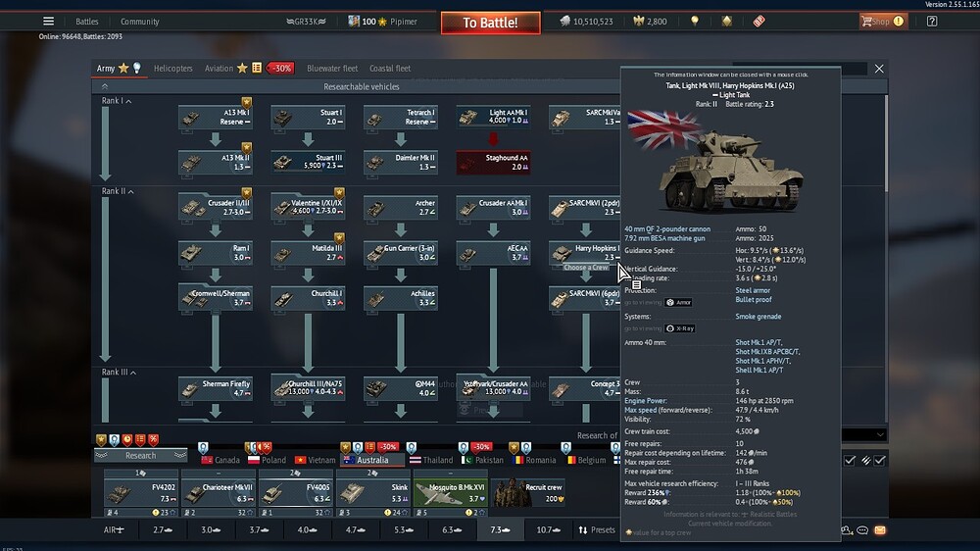This screenshot has width=980, height=551.
Task: Click the red ticket items icon
Action: coord(759,22)
